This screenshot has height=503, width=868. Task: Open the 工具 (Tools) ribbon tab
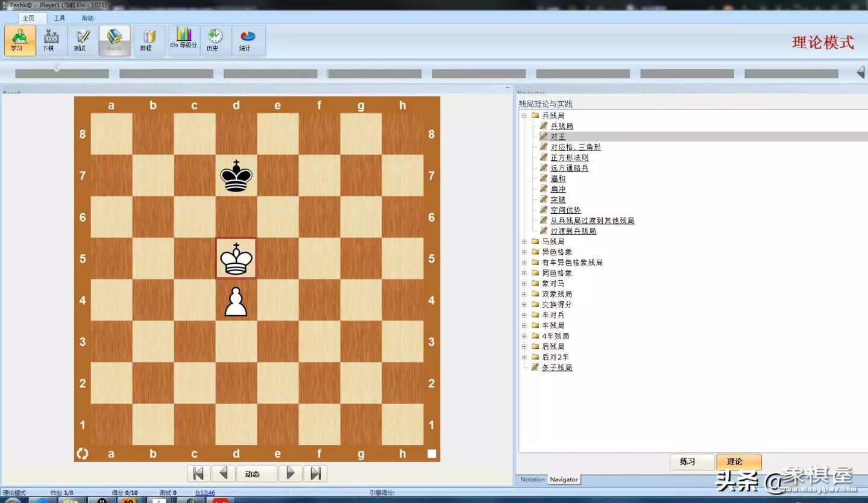pyautogui.click(x=59, y=18)
